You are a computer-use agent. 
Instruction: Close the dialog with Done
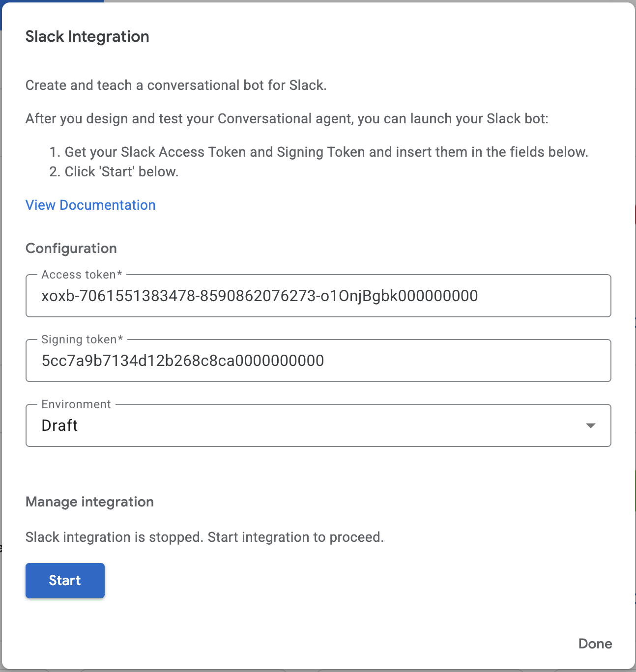tap(595, 644)
